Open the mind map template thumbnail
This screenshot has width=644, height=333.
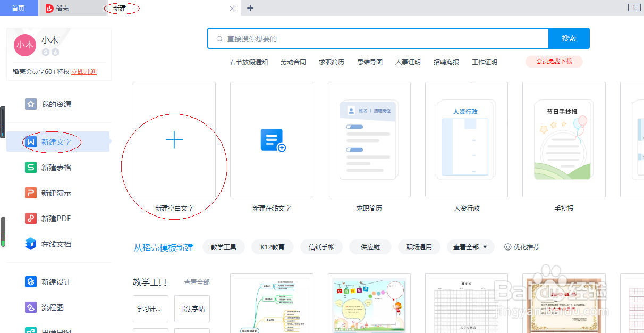(272, 303)
